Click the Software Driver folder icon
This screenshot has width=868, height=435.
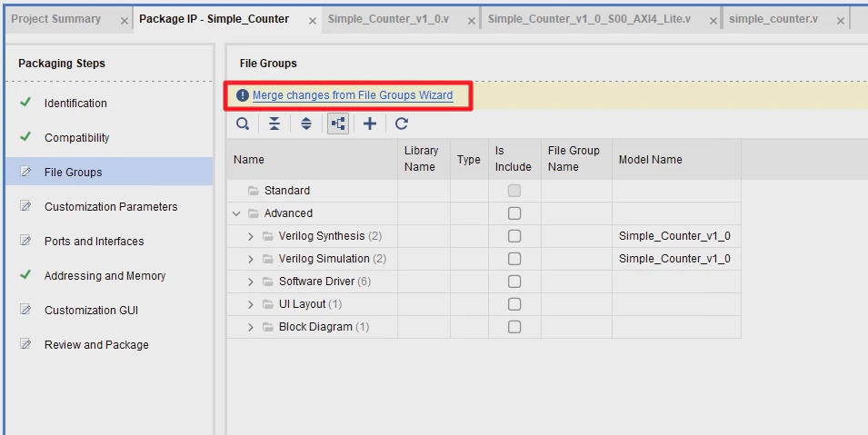pos(268,282)
